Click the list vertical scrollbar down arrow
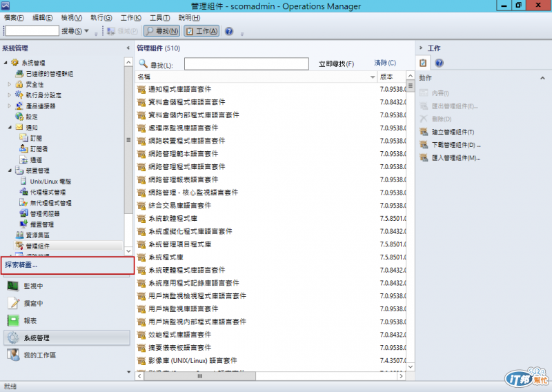Screen dimensions: 552x392 tap(410, 367)
